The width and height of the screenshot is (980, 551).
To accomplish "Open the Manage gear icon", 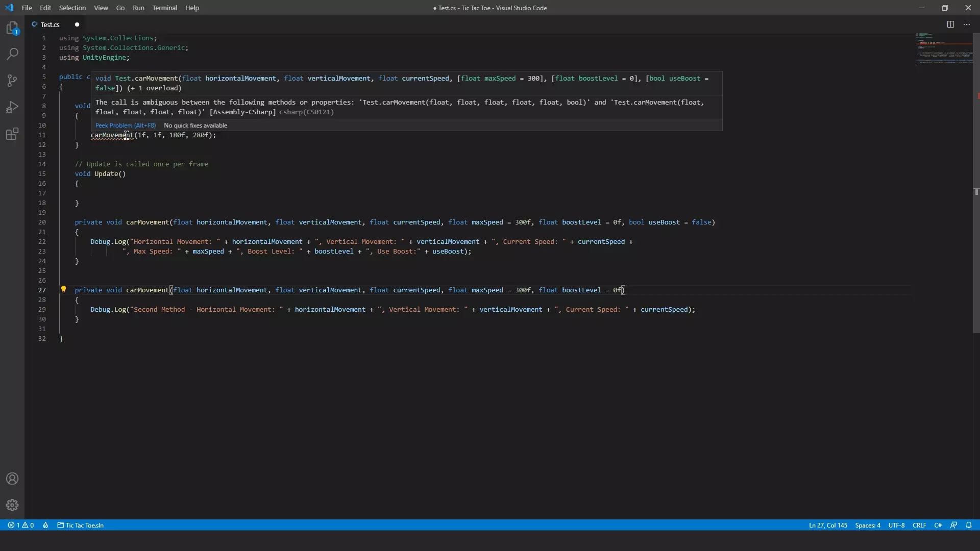I will point(12,505).
